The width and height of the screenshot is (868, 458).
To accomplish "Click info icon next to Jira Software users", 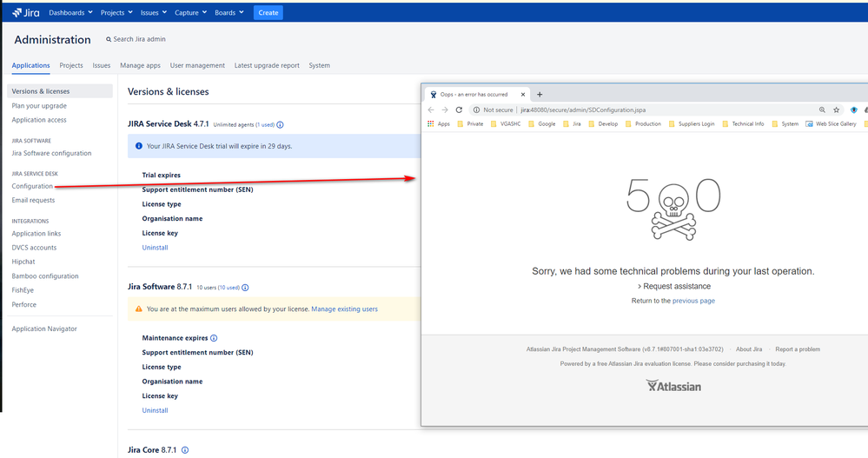I will [x=245, y=288].
